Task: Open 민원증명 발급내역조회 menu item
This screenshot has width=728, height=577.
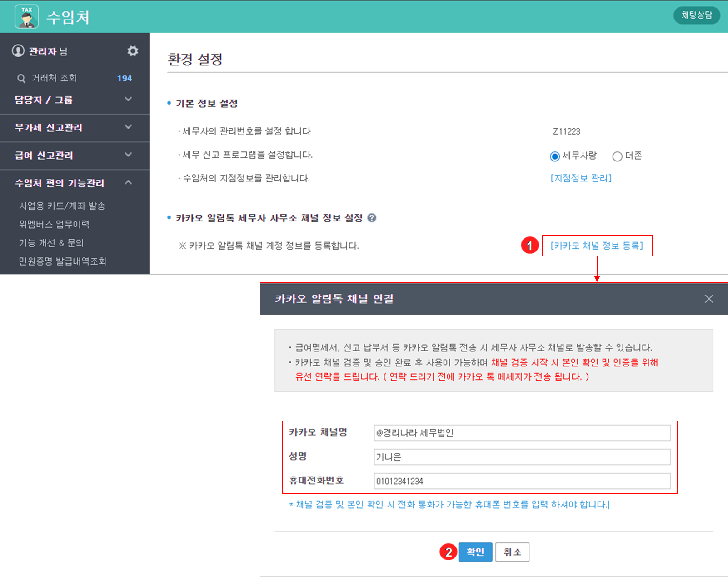Action: point(63,261)
